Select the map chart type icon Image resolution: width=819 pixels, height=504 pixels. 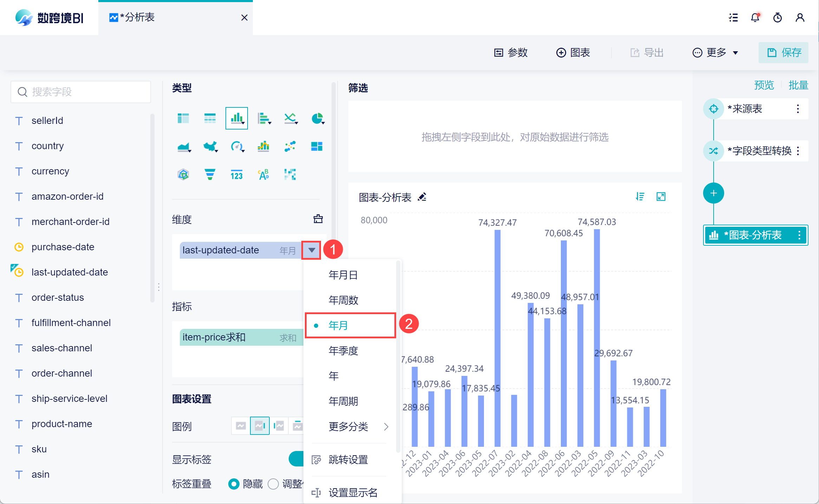[x=210, y=146]
